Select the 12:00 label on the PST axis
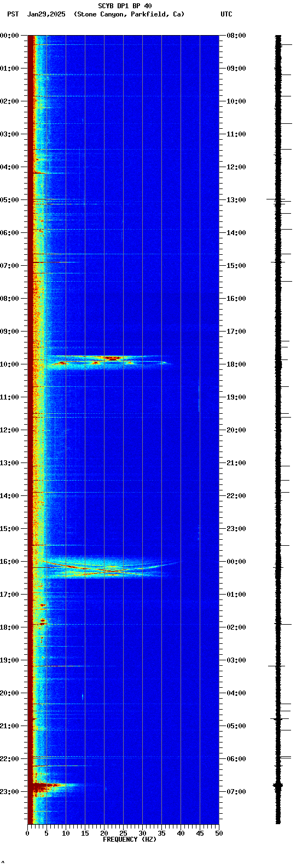This screenshot has height=868, width=302. point(9,430)
